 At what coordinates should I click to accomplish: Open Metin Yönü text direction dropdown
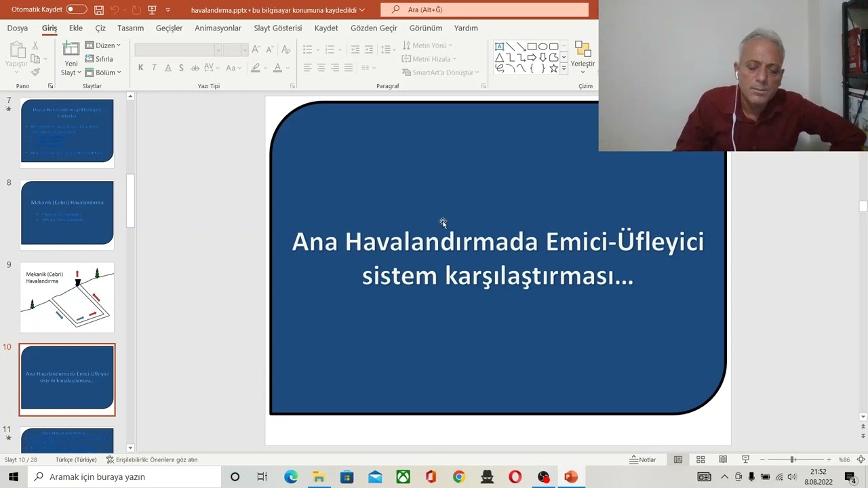(x=427, y=45)
